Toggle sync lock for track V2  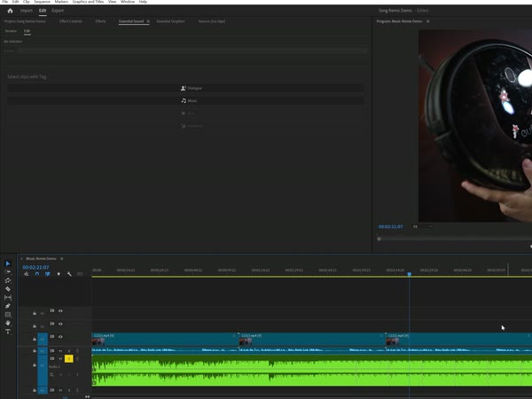(x=52, y=324)
